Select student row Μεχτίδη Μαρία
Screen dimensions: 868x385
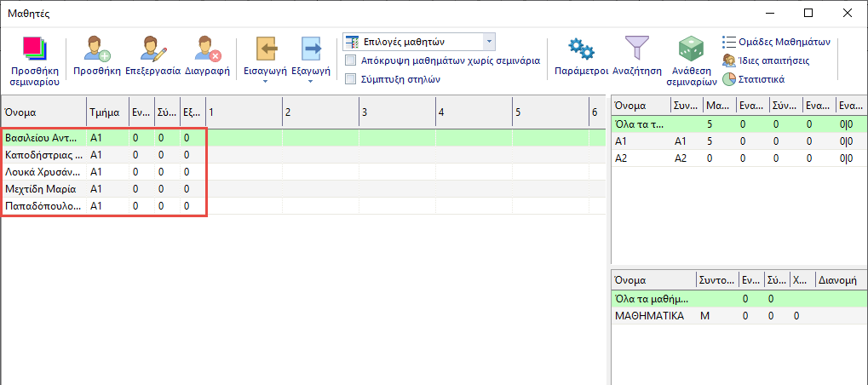(41, 189)
